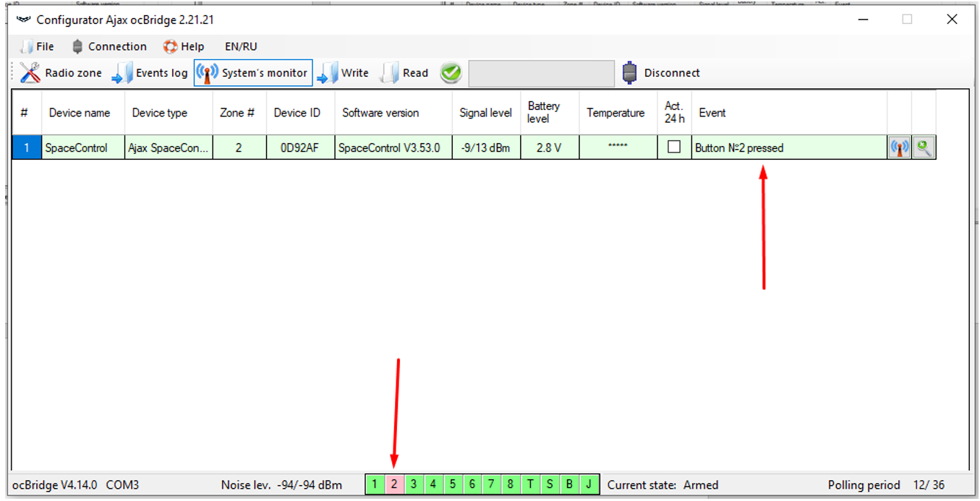Image resolution: width=980 pixels, height=501 pixels.
Task: Click zone 6 status indicator
Action: click(472, 484)
